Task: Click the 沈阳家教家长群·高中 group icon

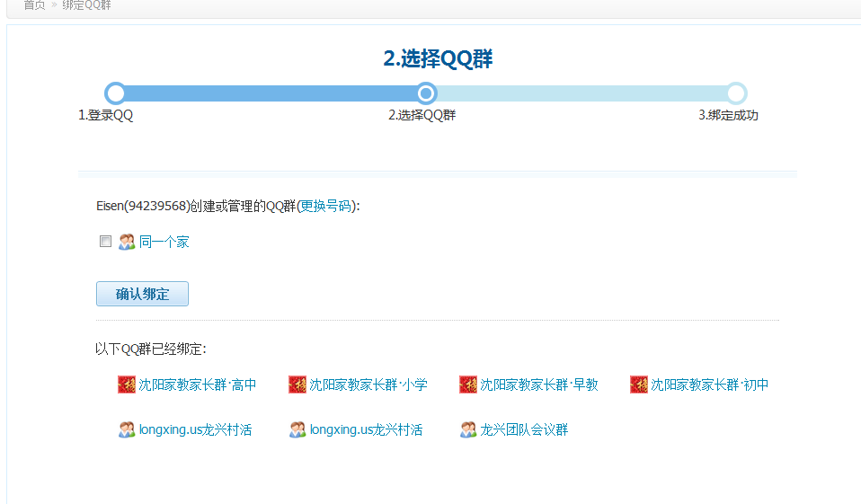Action: click(x=127, y=385)
